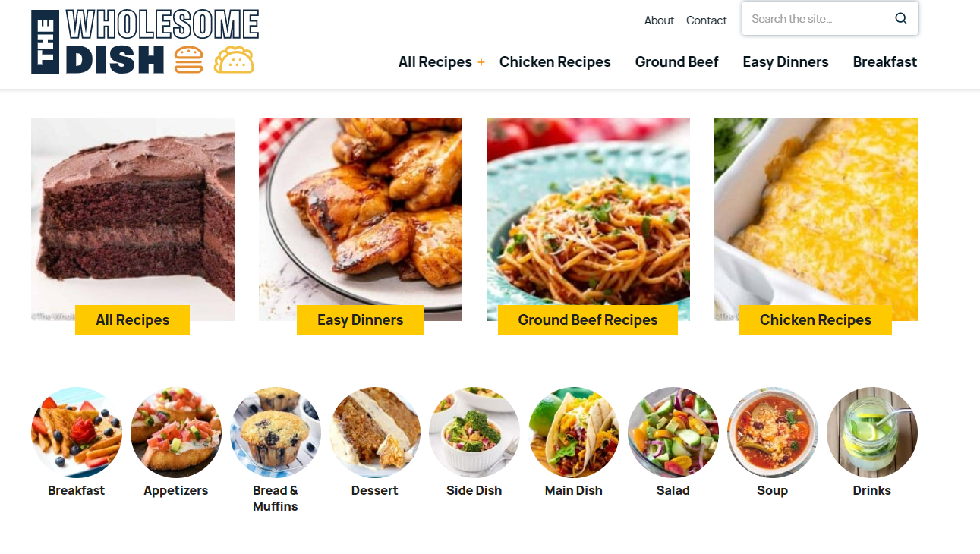
Task: Expand the All Recipes plus submenu
Action: tap(481, 62)
